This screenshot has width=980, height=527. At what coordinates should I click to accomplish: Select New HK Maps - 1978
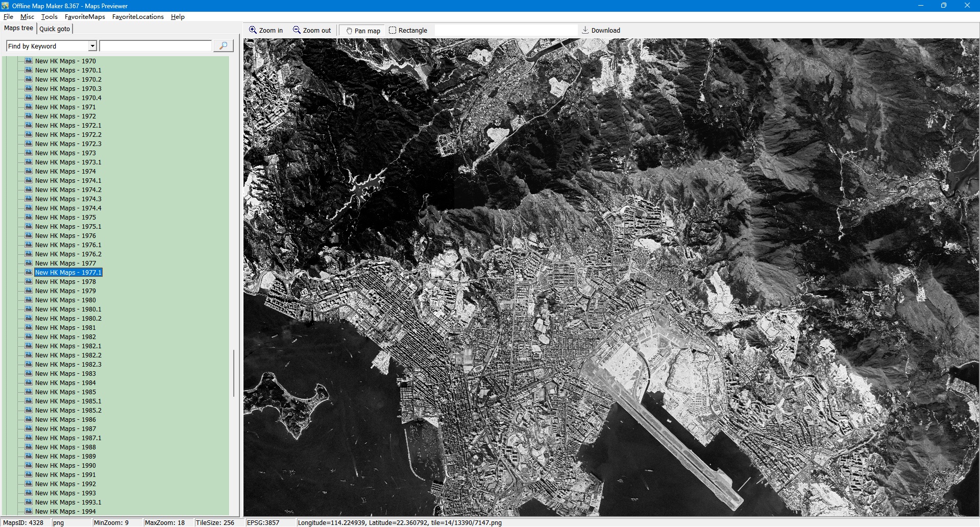[65, 282]
